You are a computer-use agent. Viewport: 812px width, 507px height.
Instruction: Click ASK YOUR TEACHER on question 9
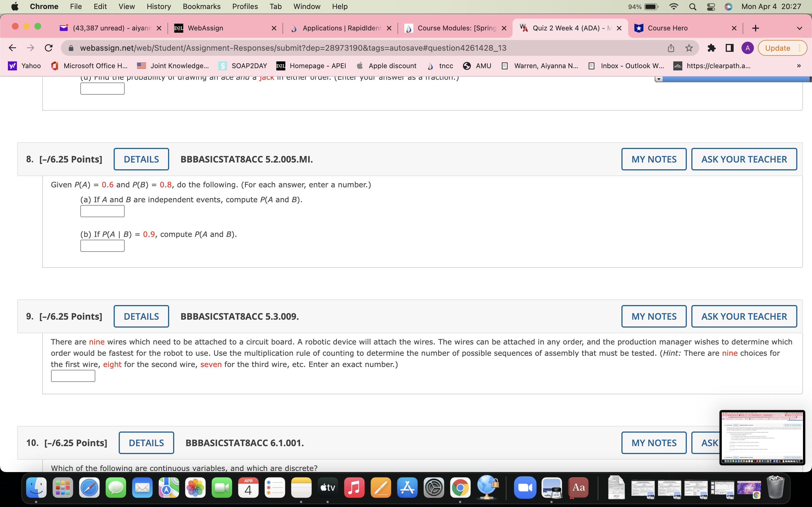743,316
